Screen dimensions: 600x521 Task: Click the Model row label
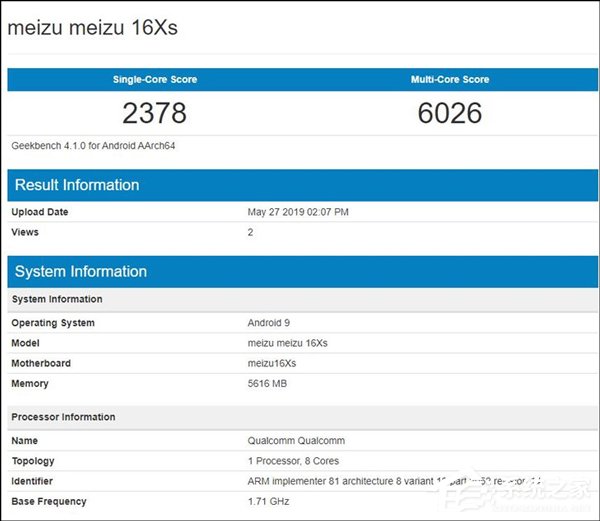[x=27, y=343]
